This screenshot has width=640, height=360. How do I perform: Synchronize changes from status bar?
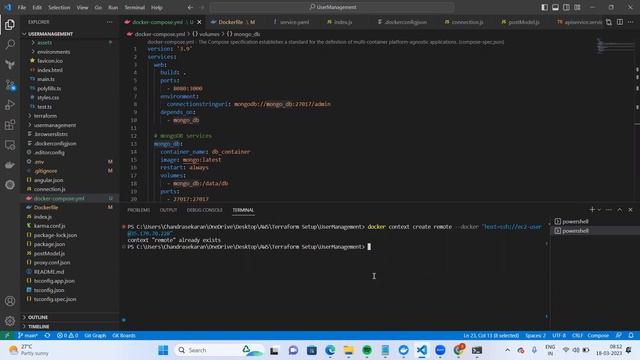click(x=47, y=336)
